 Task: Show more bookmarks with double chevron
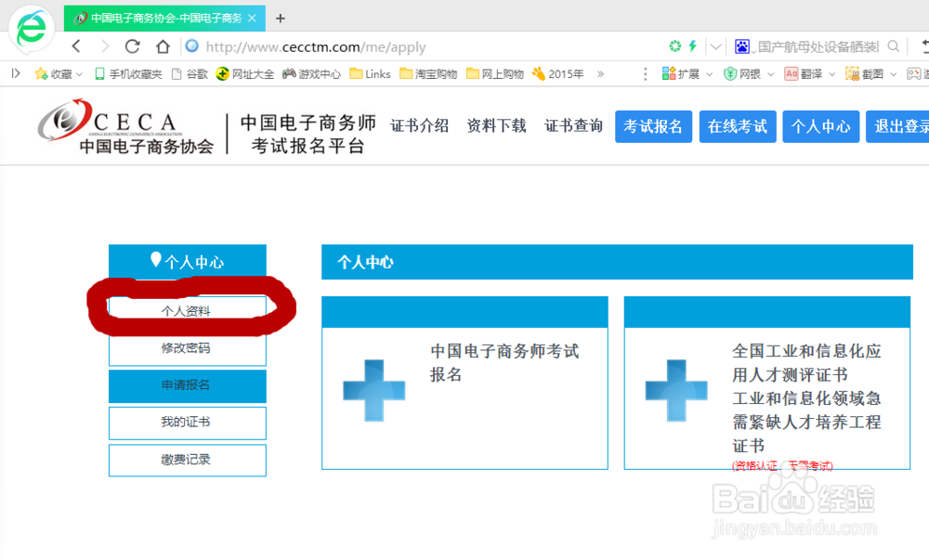tap(601, 74)
